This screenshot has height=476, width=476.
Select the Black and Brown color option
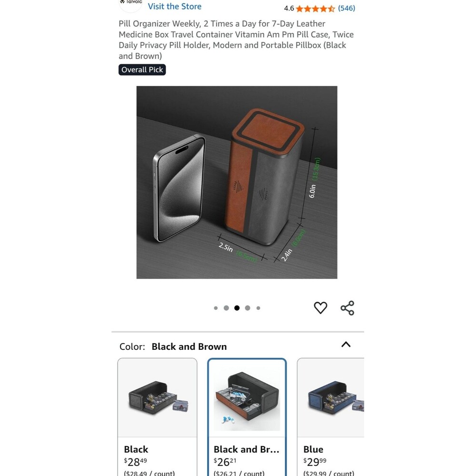(x=247, y=417)
